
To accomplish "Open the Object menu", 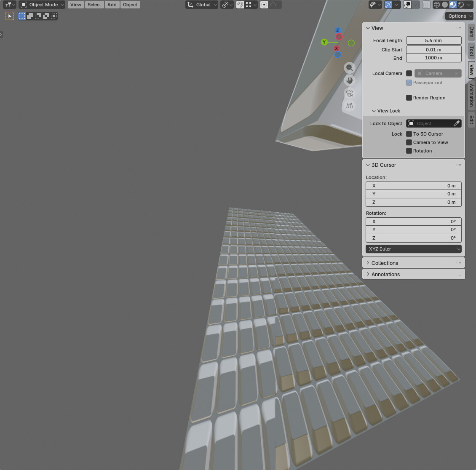I will [x=130, y=5].
